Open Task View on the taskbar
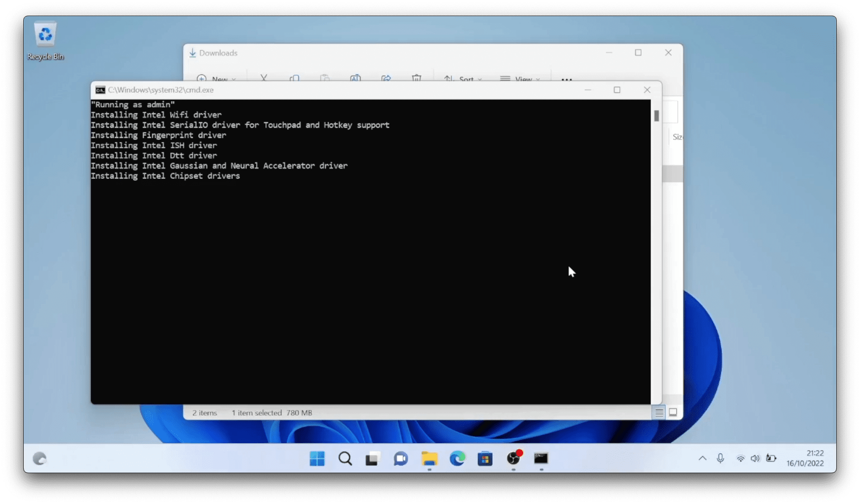Image resolution: width=860 pixels, height=504 pixels. [373, 458]
